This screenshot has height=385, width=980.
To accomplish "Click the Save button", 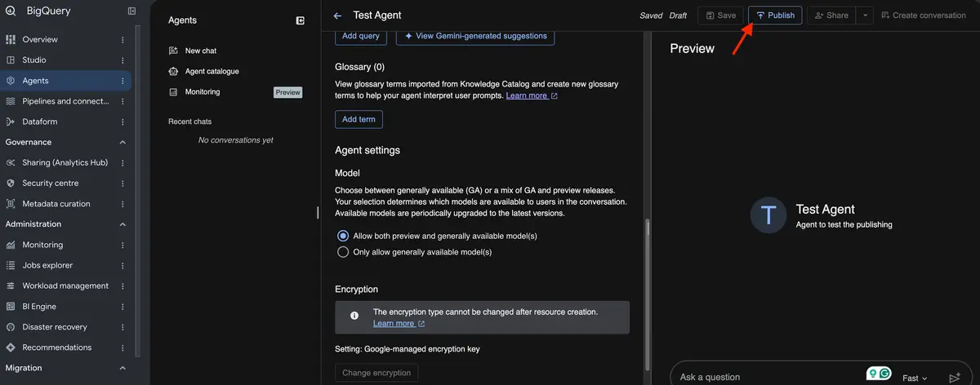I will (x=720, y=15).
